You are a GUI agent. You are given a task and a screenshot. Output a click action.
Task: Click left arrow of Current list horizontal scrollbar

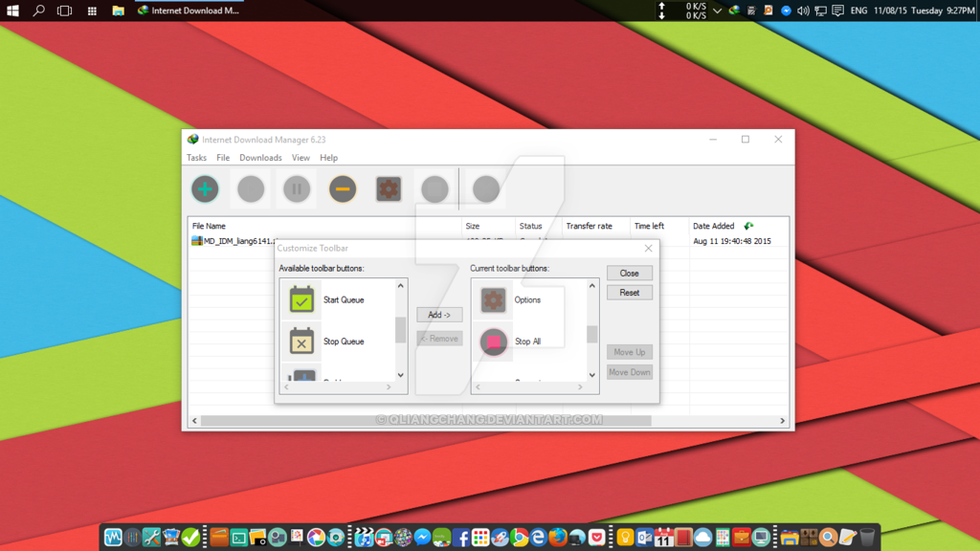(x=479, y=387)
